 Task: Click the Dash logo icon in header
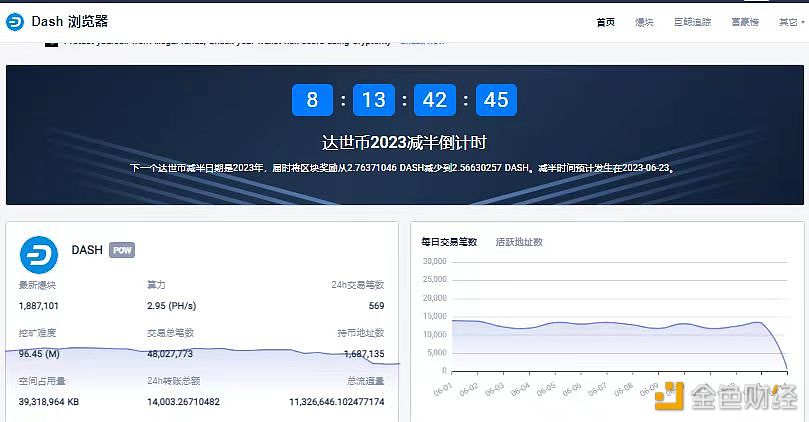(x=14, y=22)
